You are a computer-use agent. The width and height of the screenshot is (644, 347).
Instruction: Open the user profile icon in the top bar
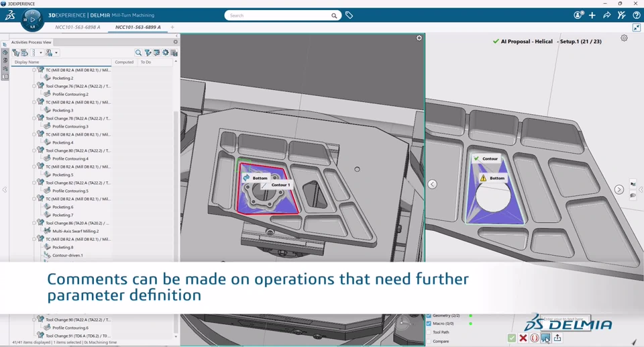(578, 15)
